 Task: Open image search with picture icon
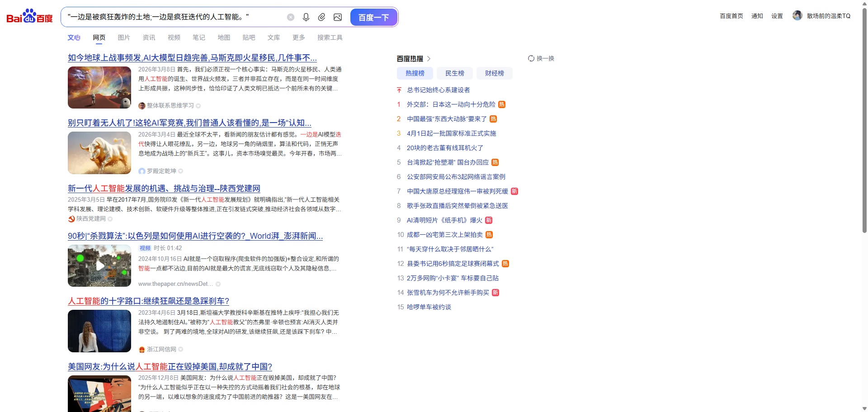click(338, 17)
